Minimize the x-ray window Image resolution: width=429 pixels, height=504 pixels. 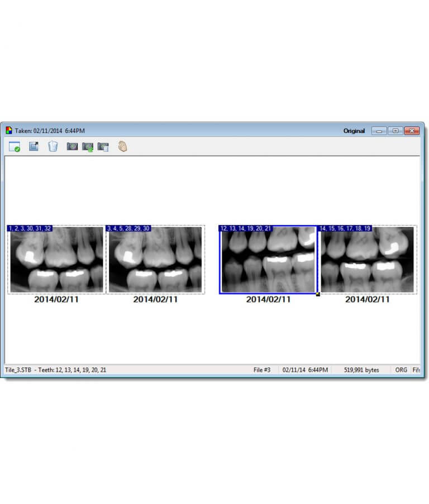point(379,131)
